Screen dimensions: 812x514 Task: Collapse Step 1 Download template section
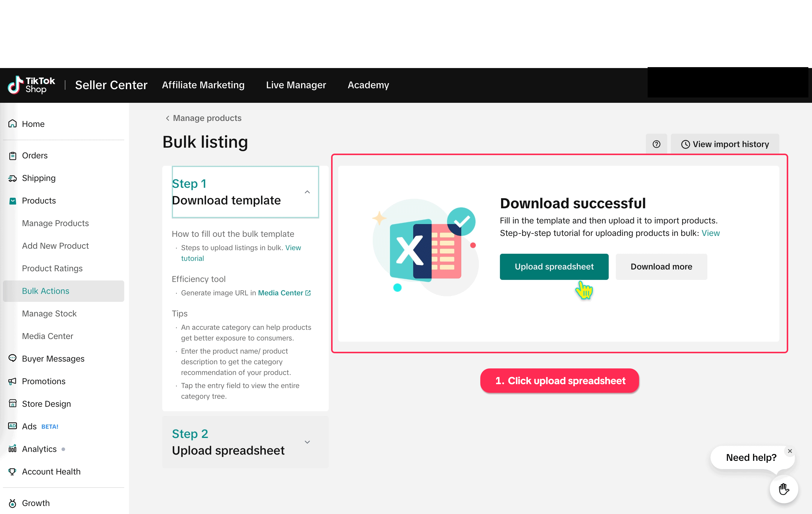click(x=307, y=192)
